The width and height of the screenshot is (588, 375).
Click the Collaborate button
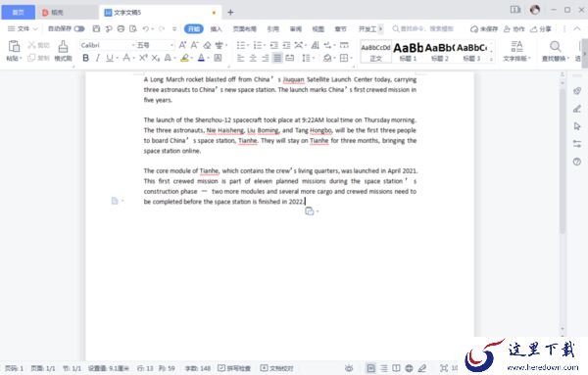point(514,28)
